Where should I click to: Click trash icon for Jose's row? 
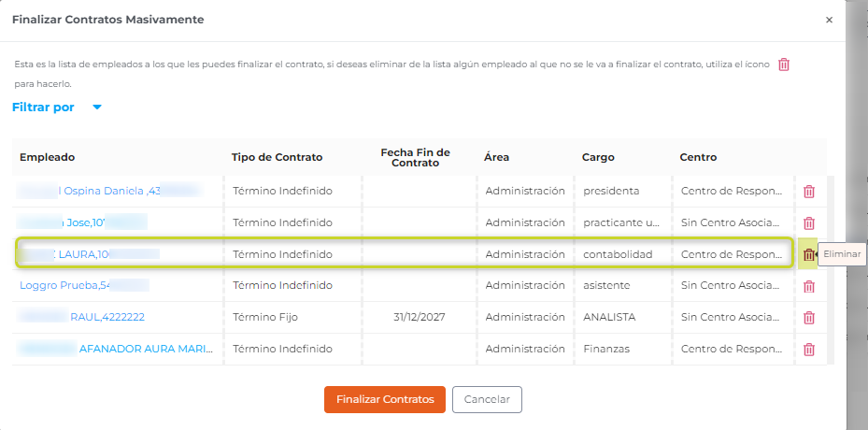pos(809,223)
